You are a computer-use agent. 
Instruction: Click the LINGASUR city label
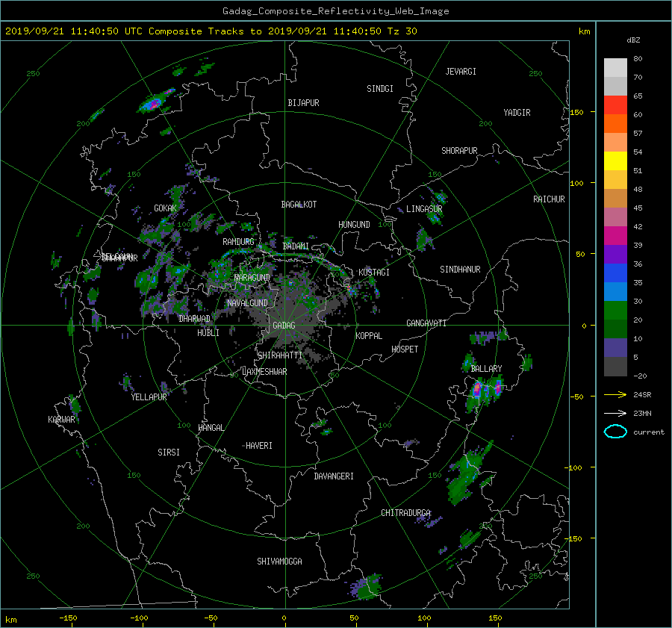(x=424, y=209)
